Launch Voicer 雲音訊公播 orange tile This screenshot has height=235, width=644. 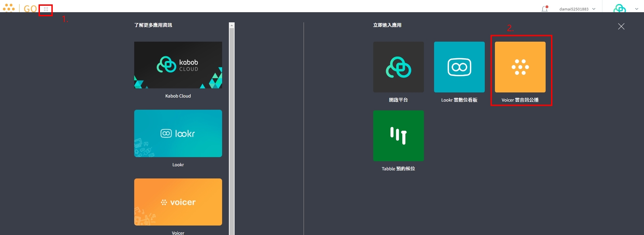pos(520,67)
